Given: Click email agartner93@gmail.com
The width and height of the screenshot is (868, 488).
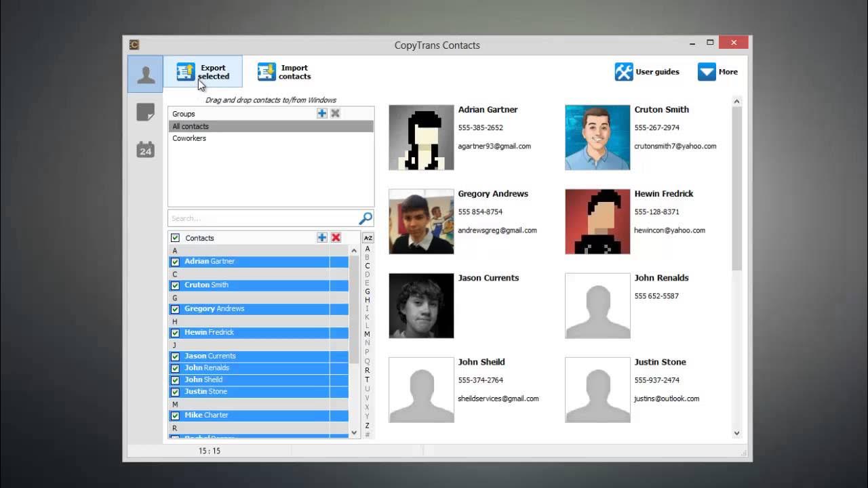Looking at the screenshot, I should point(494,146).
